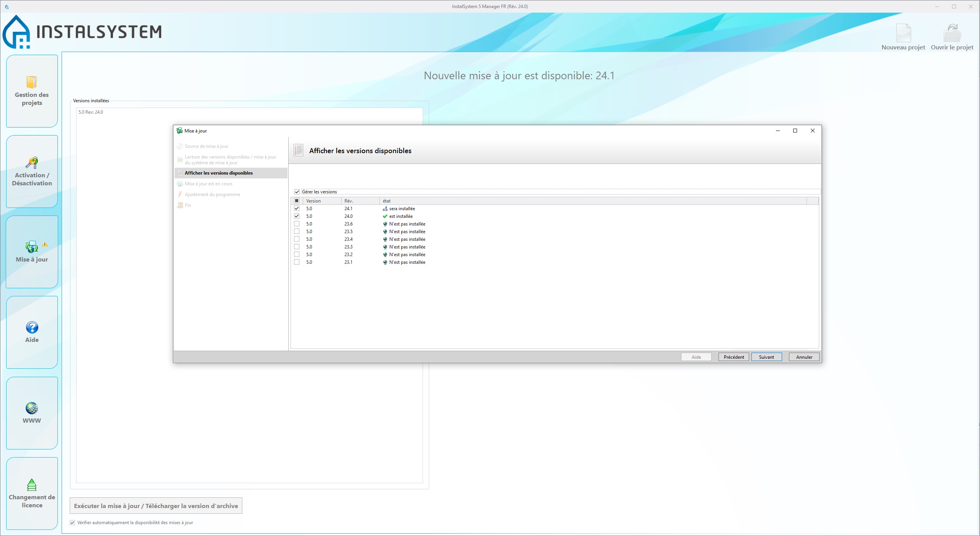The width and height of the screenshot is (980, 536).
Task: Check the rev 23.5 checkbox
Action: (297, 232)
